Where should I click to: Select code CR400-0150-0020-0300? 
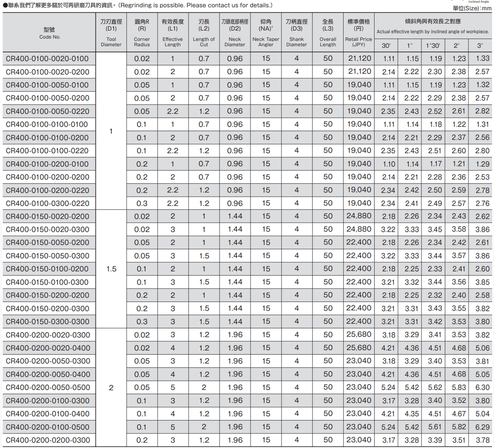(47, 230)
